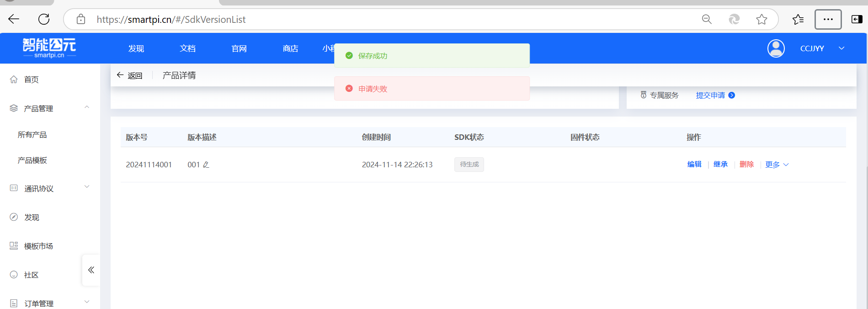Add page to favorites star icon
The image size is (868, 309).
tap(761, 19)
